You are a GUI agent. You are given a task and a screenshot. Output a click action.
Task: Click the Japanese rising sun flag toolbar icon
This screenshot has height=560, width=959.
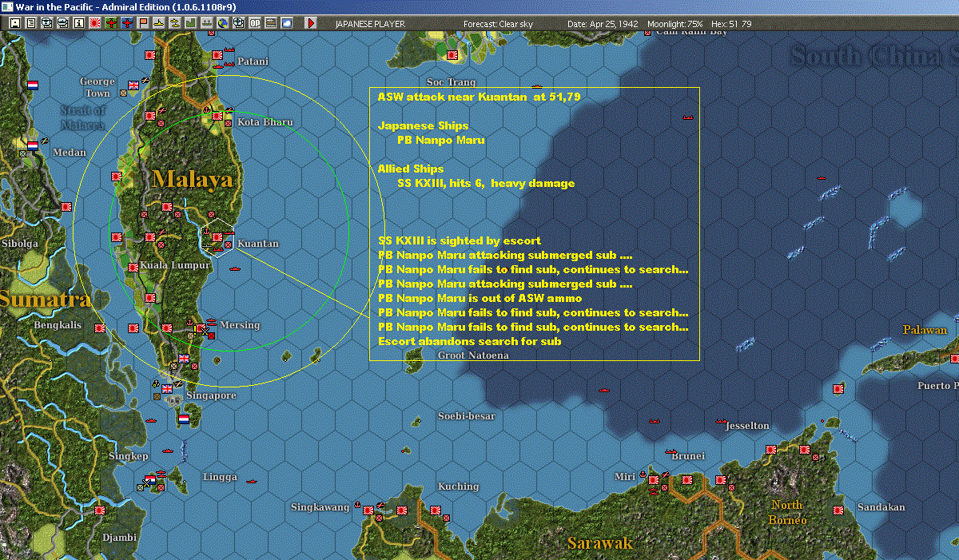94,23
